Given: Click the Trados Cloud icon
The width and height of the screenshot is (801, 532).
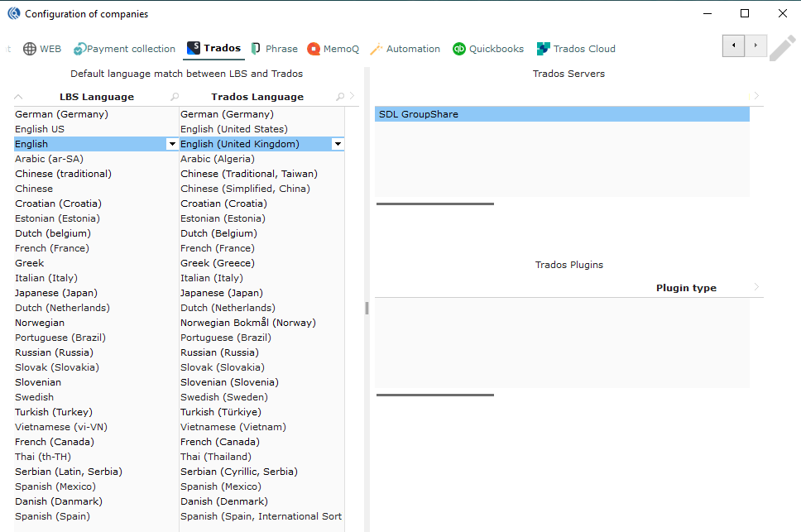Looking at the screenshot, I should point(544,49).
